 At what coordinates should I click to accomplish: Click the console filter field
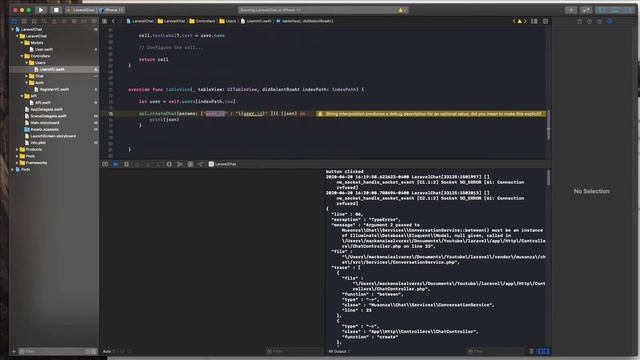click(x=495, y=351)
